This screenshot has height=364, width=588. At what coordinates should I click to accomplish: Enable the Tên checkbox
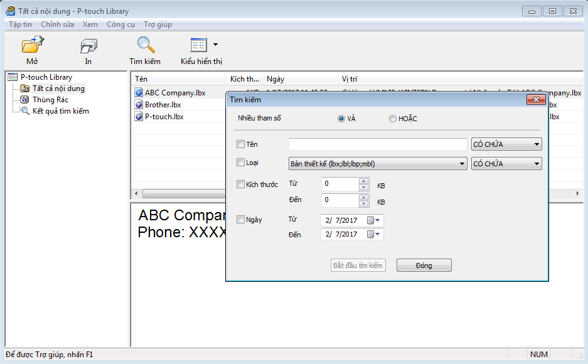coord(240,144)
